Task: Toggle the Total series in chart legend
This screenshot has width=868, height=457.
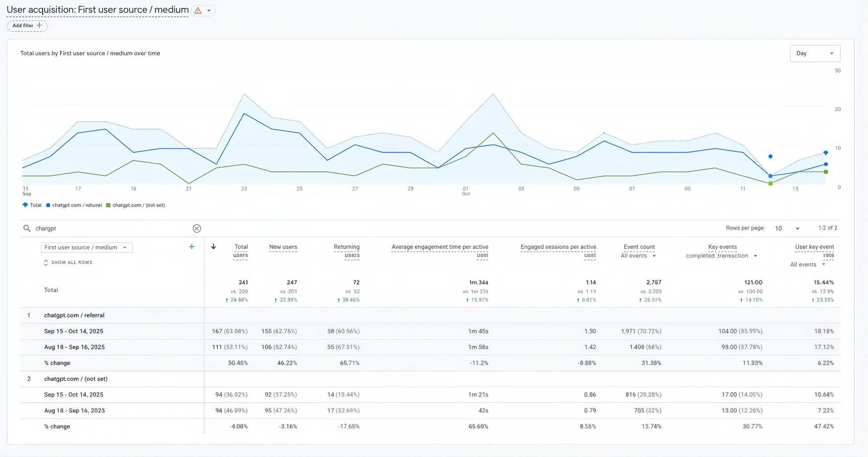Action: [x=32, y=205]
